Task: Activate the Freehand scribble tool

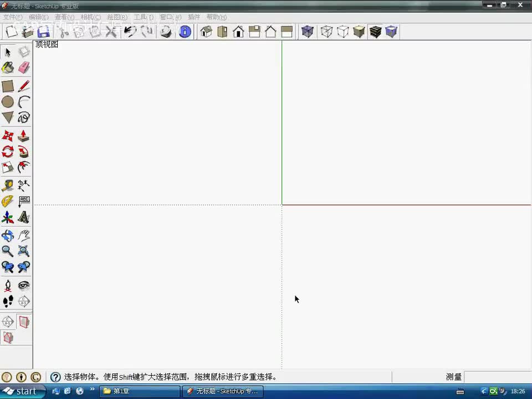Action: point(24,117)
